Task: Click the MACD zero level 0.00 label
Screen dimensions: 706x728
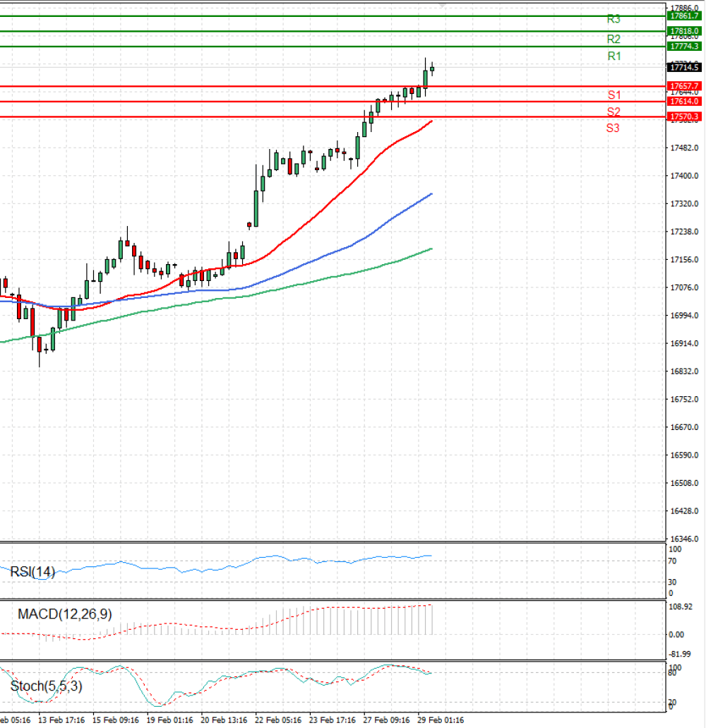Action: tap(676, 635)
